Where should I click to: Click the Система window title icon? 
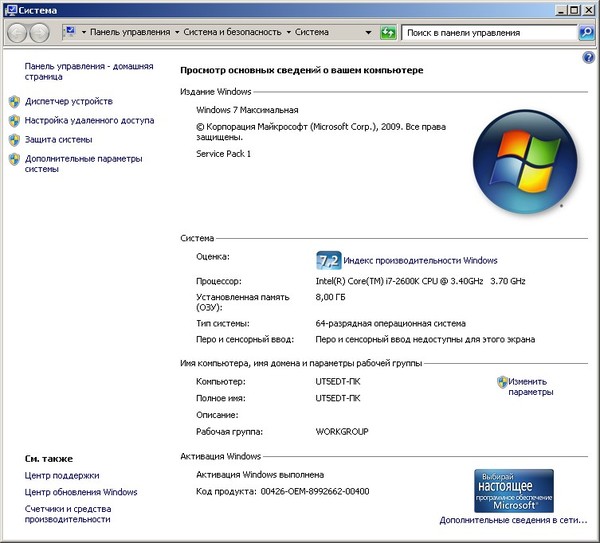click(x=10, y=10)
